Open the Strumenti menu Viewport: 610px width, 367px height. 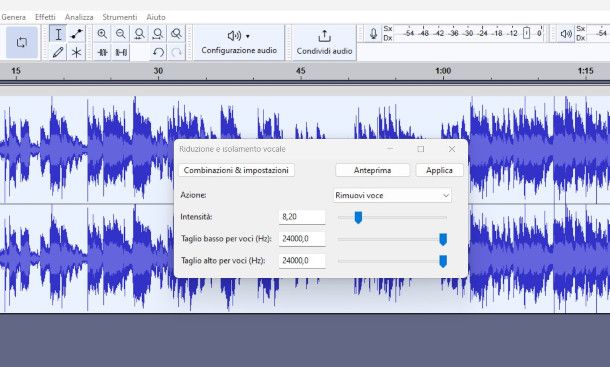[120, 17]
